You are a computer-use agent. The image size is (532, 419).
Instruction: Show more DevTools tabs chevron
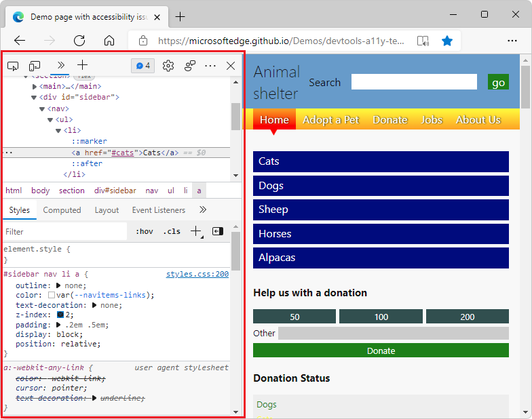pyautogui.click(x=60, y=65)
